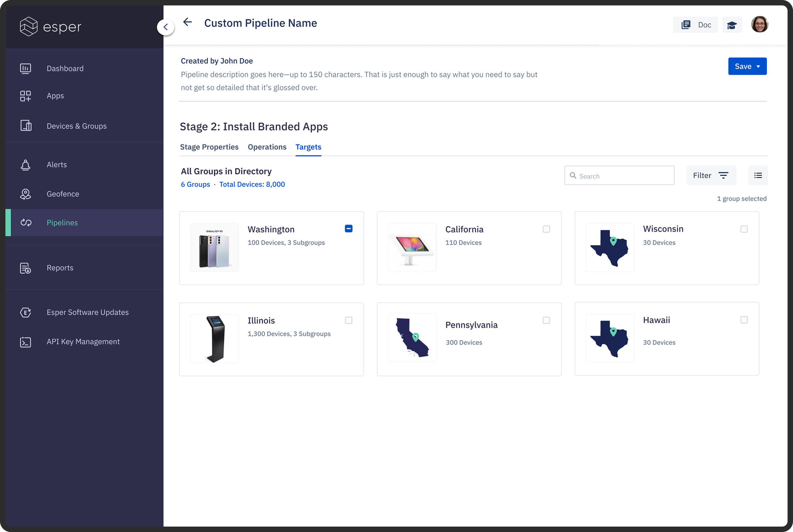The image size is (793, 532).
Task: Select the California group checkbox
Action: [x=546, y=229]
